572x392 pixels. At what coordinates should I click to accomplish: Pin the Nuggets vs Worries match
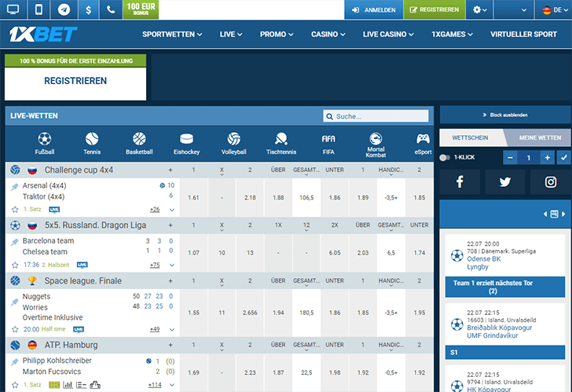tap(15, 302)
